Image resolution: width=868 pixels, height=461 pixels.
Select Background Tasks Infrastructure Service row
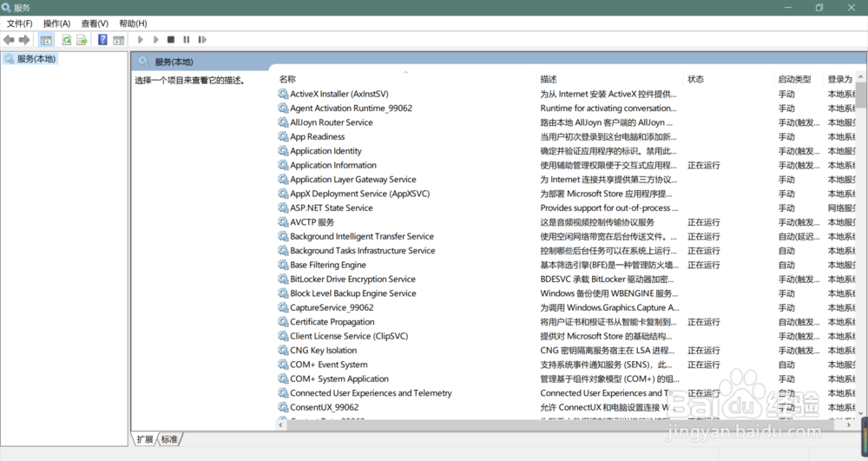(566, 251)
